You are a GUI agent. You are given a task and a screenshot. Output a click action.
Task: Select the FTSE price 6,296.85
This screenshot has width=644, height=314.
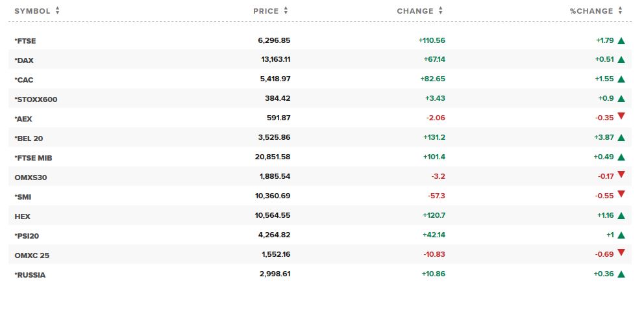click(x=274, y=40)
